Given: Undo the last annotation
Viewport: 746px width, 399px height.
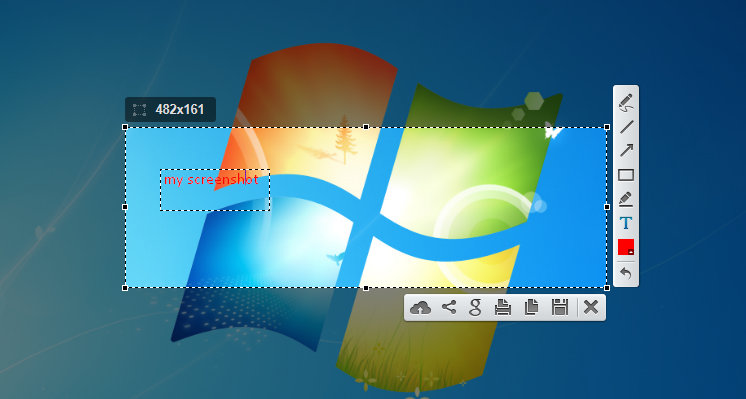Looking at the screenshot, I should click(626, 274).
